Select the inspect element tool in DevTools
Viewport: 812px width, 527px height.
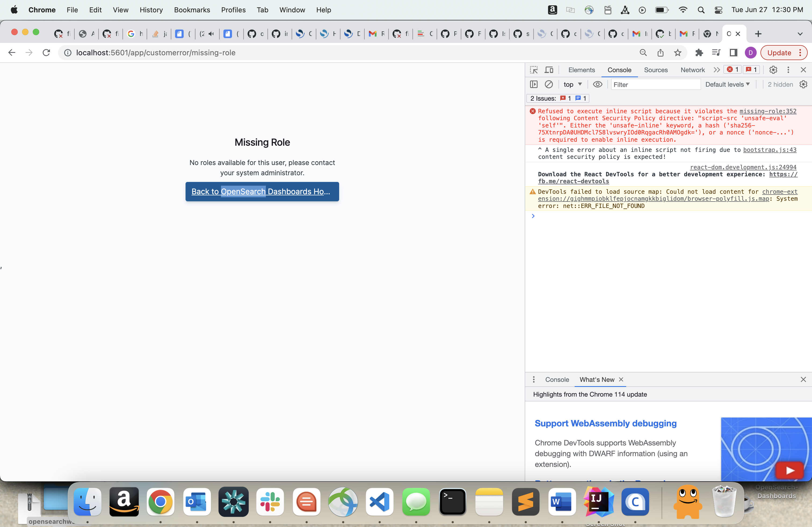[x=533, y=69]
